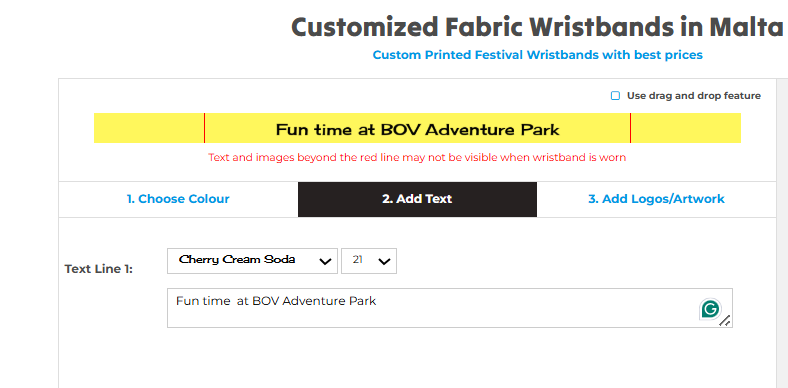Click the textarea resize handle
Image resolution: width=788 pixels, height=388 pixels.
[x=725, y=321]
